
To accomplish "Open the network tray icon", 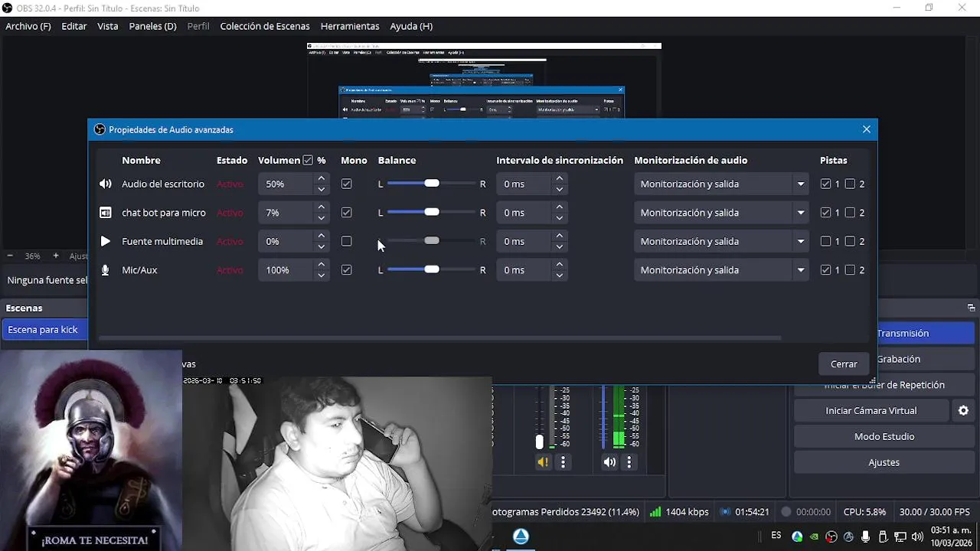I will point(900,536).
